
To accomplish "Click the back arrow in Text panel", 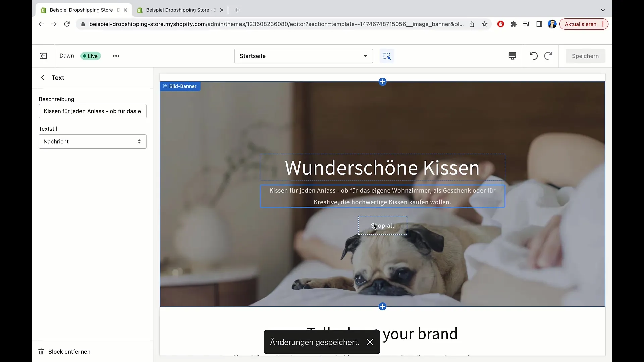I will tap(43, 78).
